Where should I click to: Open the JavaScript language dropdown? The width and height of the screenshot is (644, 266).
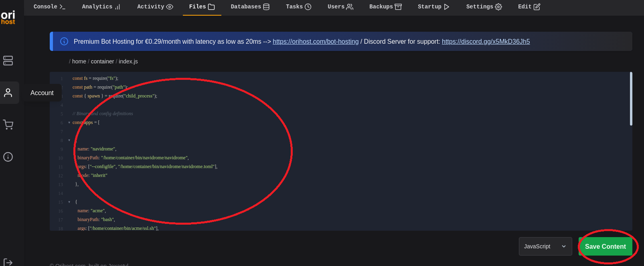click(545, 246)
